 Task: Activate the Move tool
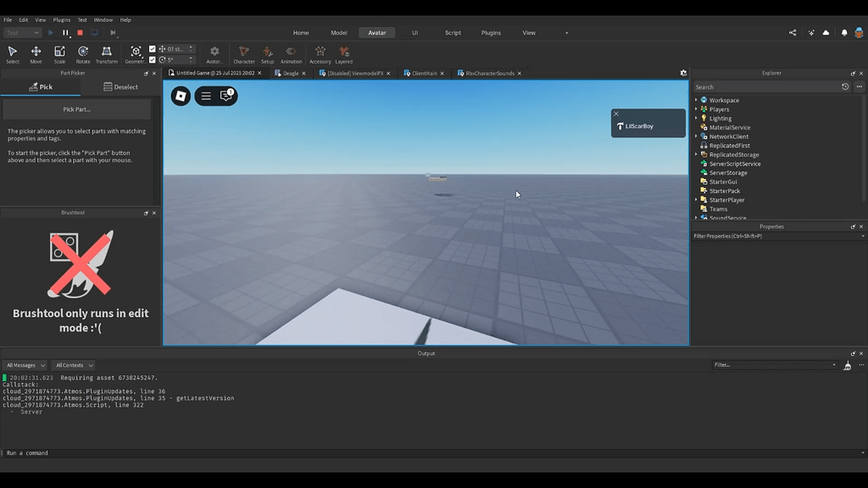coord(36,54)
